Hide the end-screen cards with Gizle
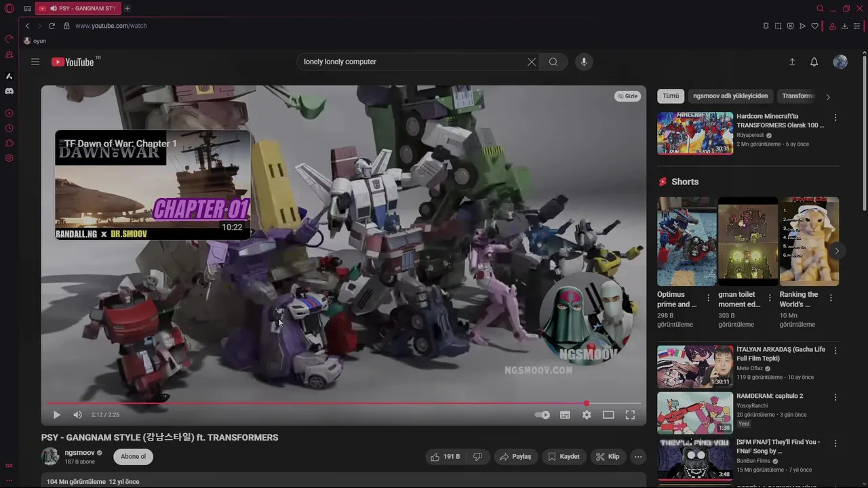This screenshot has height=488, width=868. click(x=627, y=96)
